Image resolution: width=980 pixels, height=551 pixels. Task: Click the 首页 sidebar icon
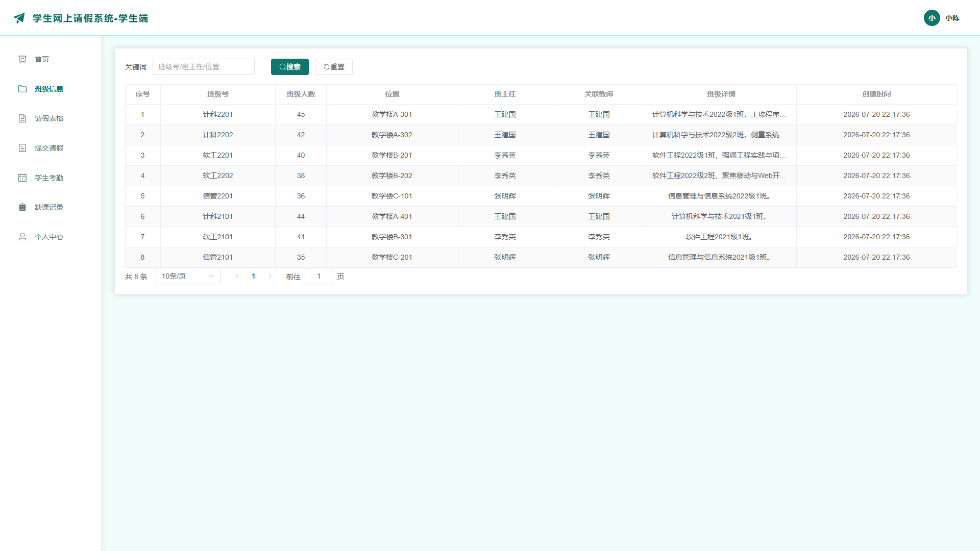(22, 59)
